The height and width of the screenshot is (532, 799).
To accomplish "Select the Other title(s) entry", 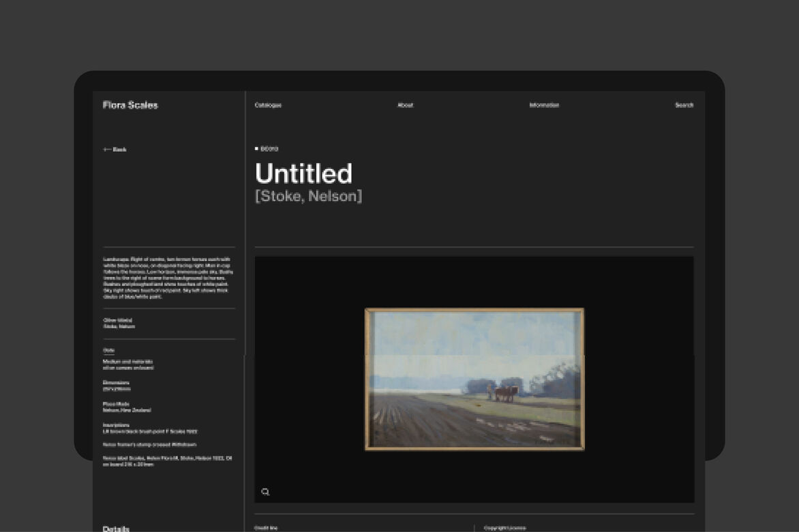I will tap(119, 323).
